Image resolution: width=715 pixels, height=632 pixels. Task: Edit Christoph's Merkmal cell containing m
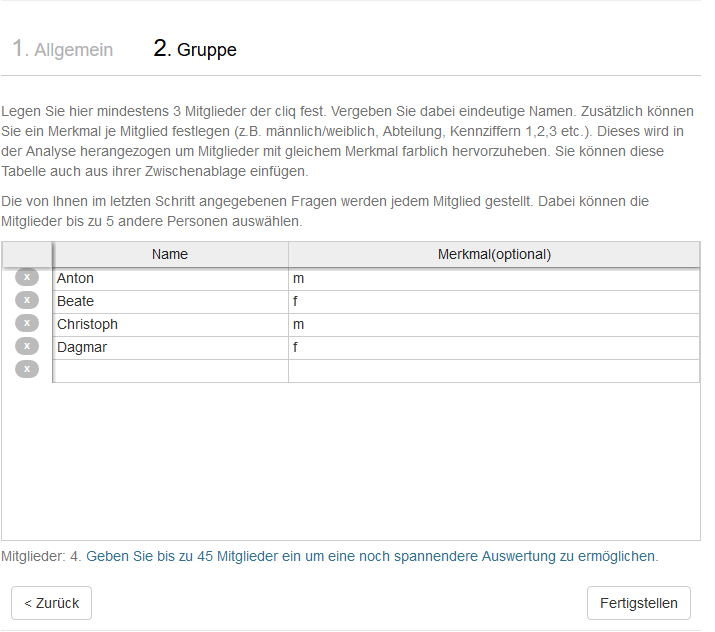click(494, 325)
